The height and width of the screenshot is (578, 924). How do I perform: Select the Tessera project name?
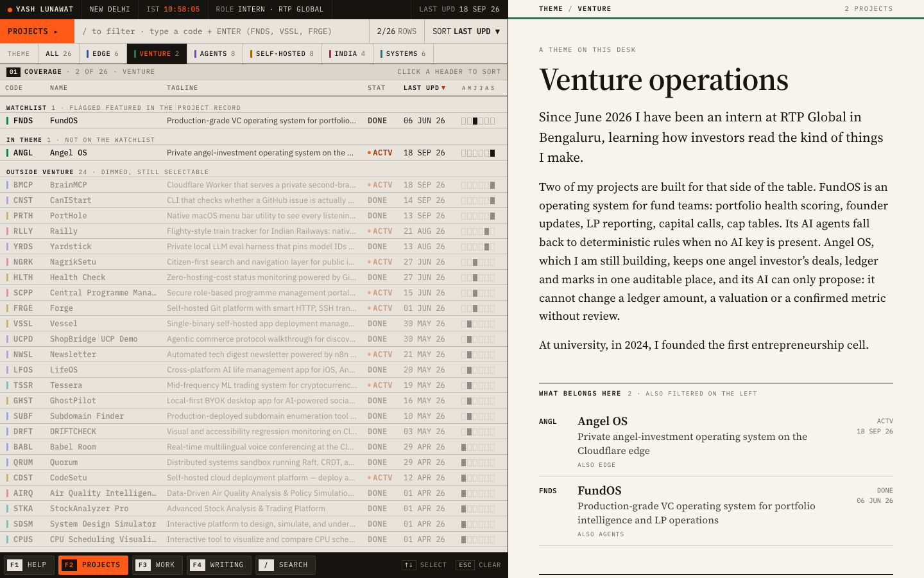[x=66, y=385]
